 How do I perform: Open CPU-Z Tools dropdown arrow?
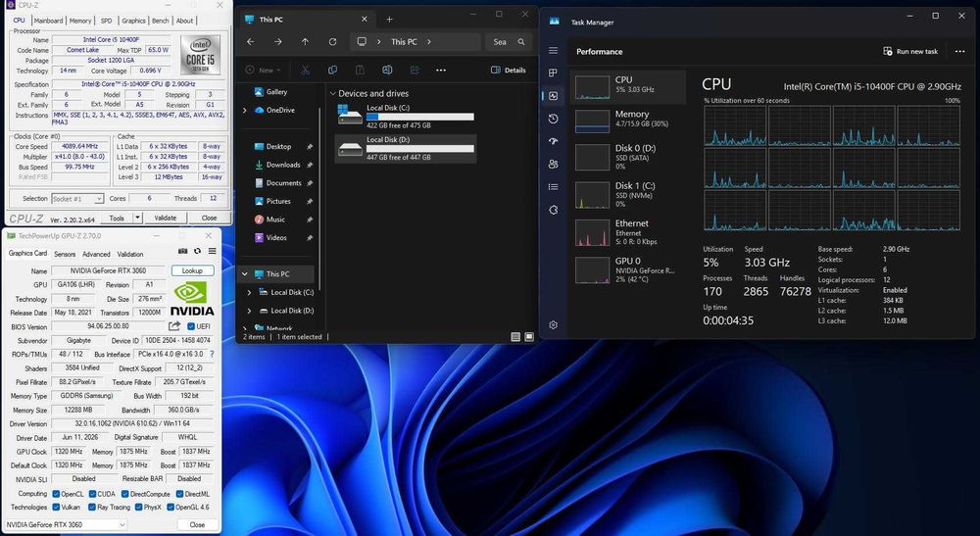[x=137, y=218]
